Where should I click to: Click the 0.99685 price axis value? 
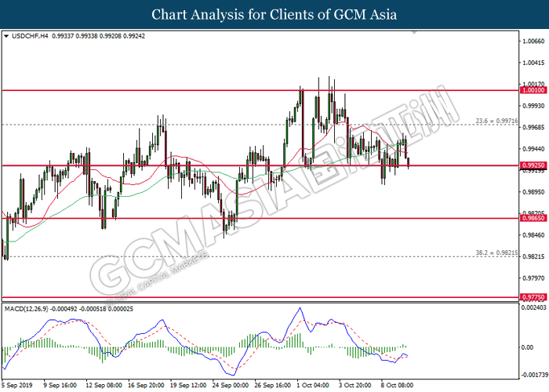click(533, 127)
